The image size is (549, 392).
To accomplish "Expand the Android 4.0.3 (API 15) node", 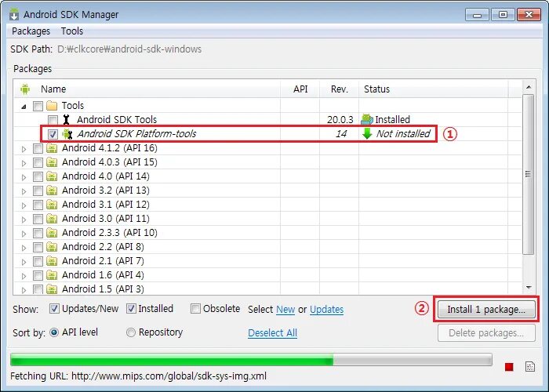I will [24, 163].
